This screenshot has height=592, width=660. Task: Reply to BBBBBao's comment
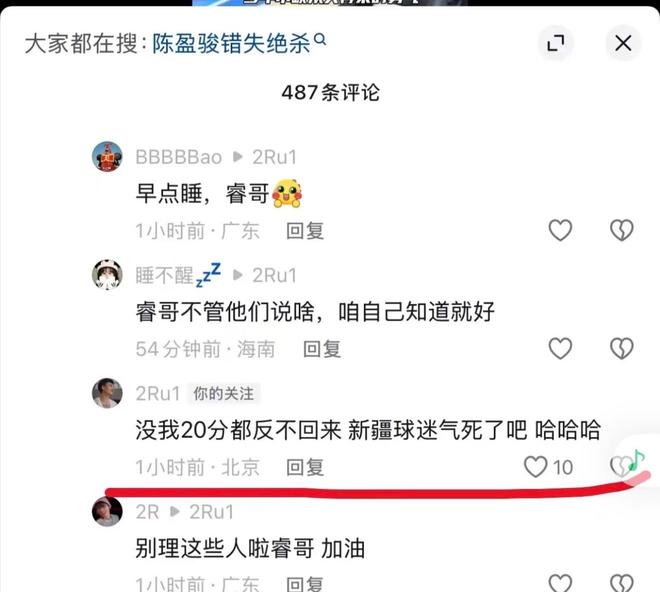point(305,231)
